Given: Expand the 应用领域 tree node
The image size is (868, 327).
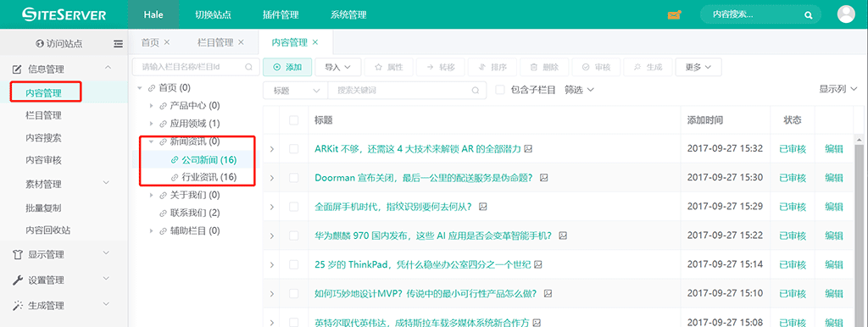Looking at the screenshot, I should 152,124.
